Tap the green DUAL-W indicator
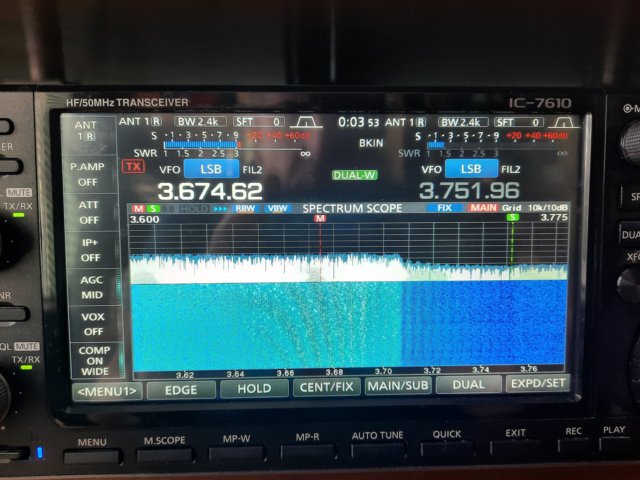 (354, 174)
